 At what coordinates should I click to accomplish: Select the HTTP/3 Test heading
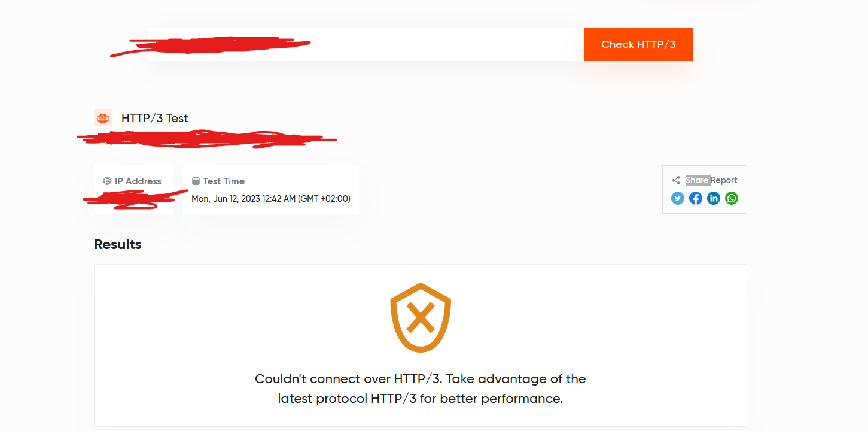point(155,118)
